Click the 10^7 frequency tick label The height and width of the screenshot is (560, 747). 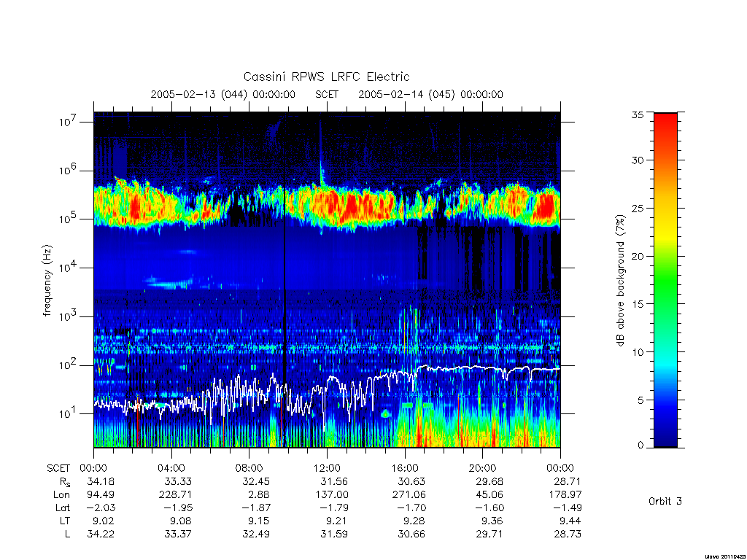69,122
